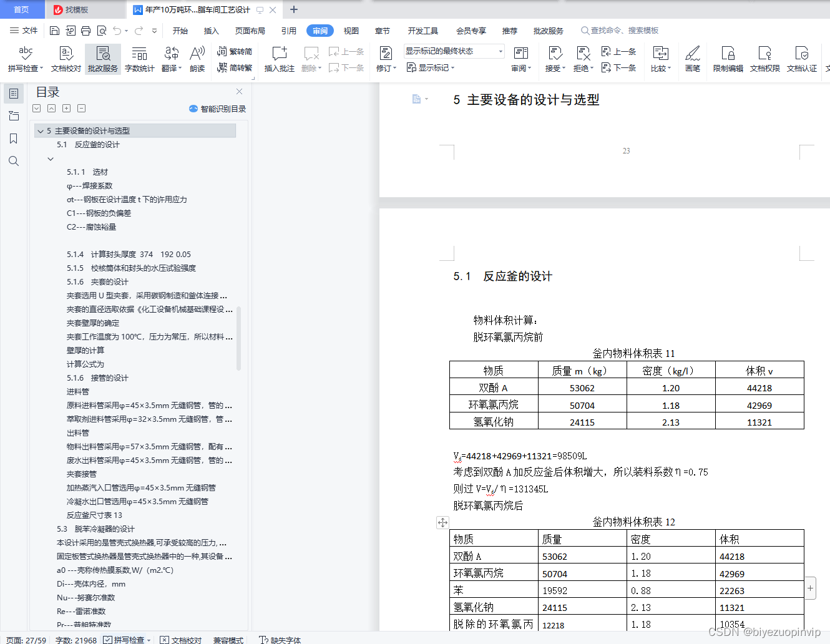The height and width of the screenshot is (644, 830).
Task: Click the add-row plus beside table 12
Action: click(x=810, y=588)
